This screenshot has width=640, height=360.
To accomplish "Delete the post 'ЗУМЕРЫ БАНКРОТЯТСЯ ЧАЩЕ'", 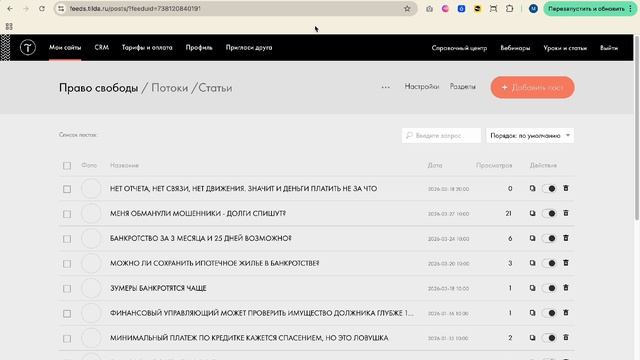I will (566, 288).
